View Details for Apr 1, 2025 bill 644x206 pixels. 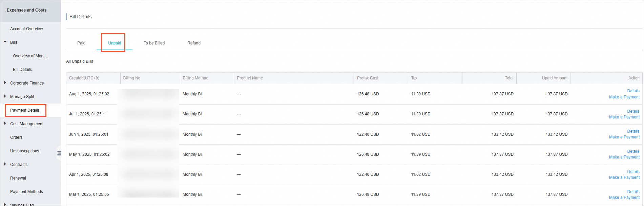[633, 172]
